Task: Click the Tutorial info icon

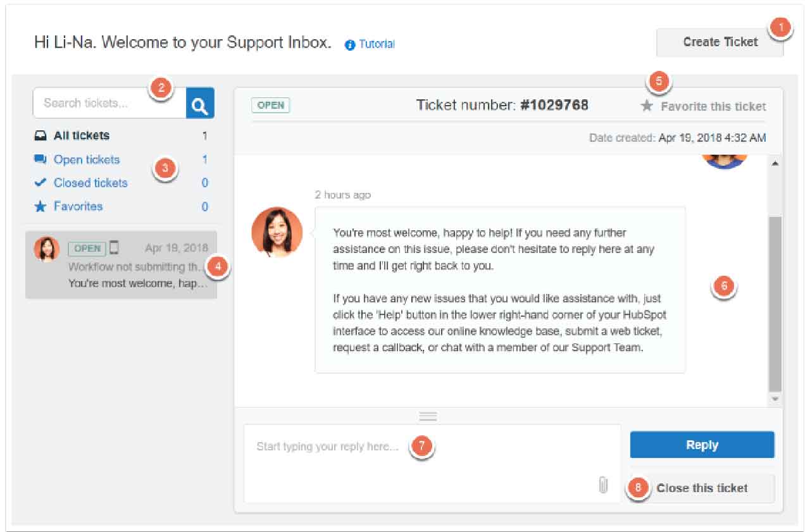Action: [x=349, y=44]
